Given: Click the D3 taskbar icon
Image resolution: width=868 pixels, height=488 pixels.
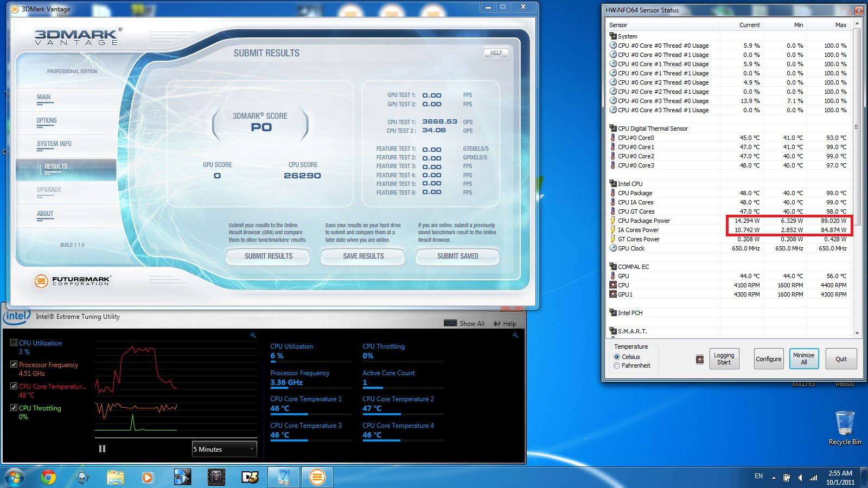Looking at the screenshot, I should tap(250, 477).
